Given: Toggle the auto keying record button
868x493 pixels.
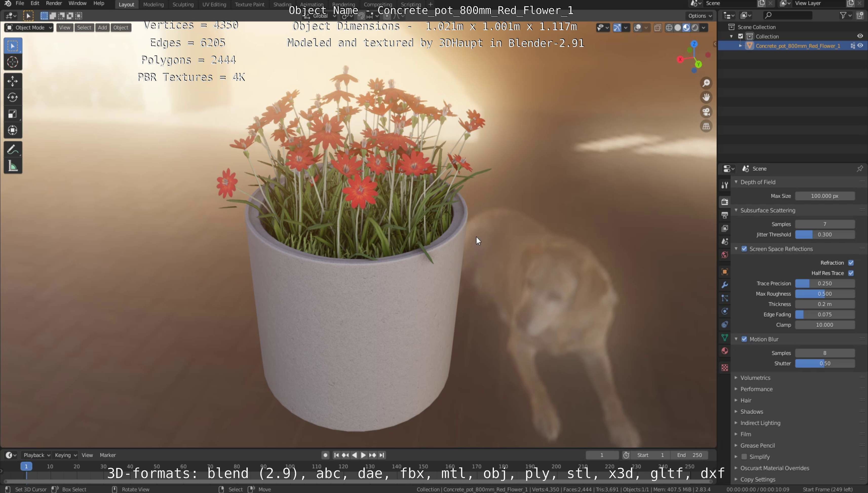Looking at the screenshot, I should pyautogui.click(x=325, y=455).
